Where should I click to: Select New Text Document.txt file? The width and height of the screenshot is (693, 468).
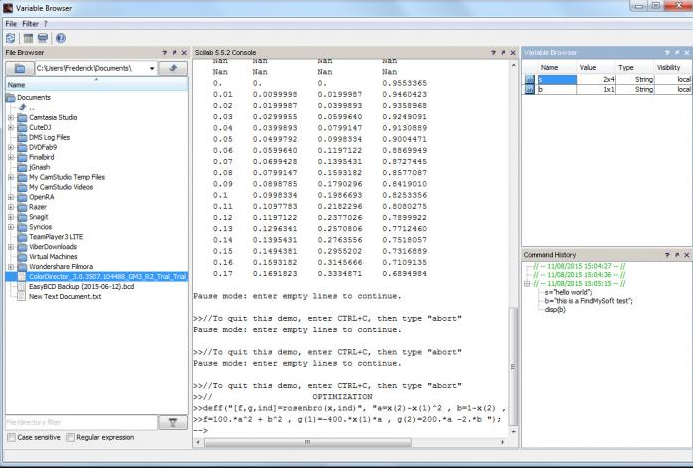(x=65, y=296)
